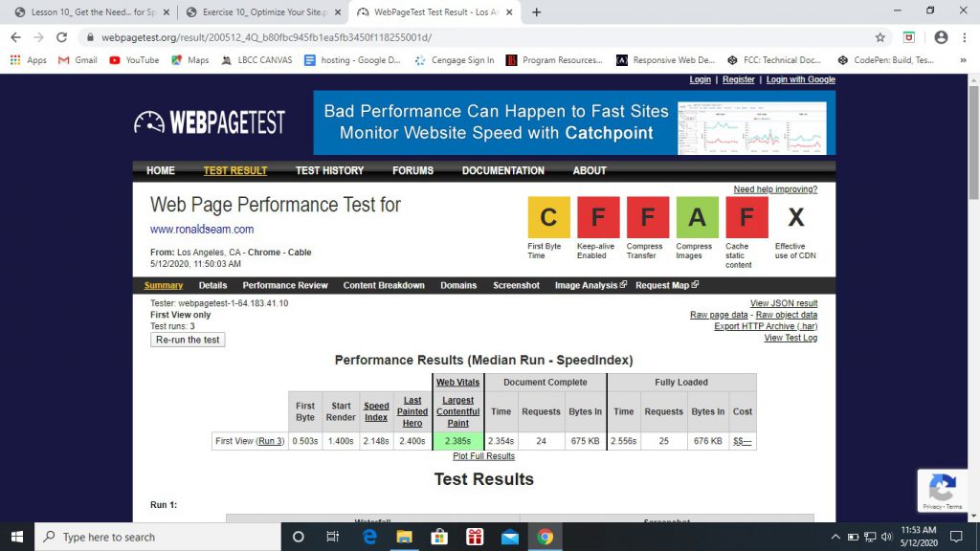Open the Chrome three-dot menu
Viewport: 980px width, 551px height.
[x=966, y=37]
